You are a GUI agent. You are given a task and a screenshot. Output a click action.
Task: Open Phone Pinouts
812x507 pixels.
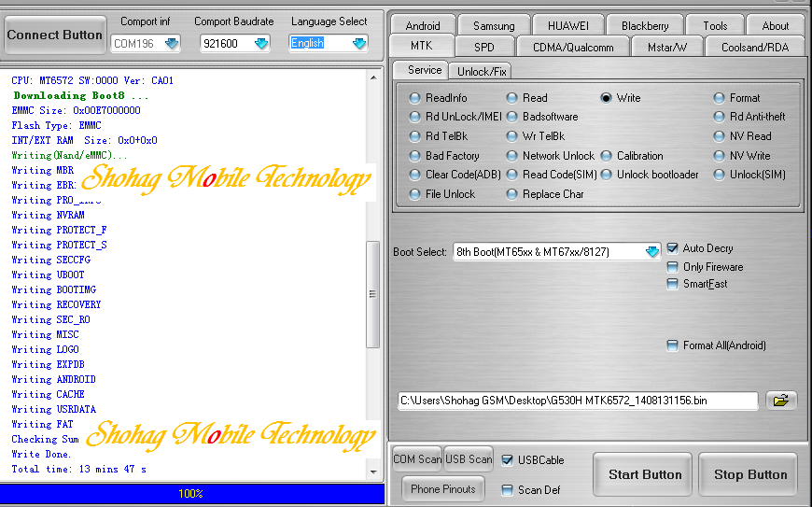442,489
